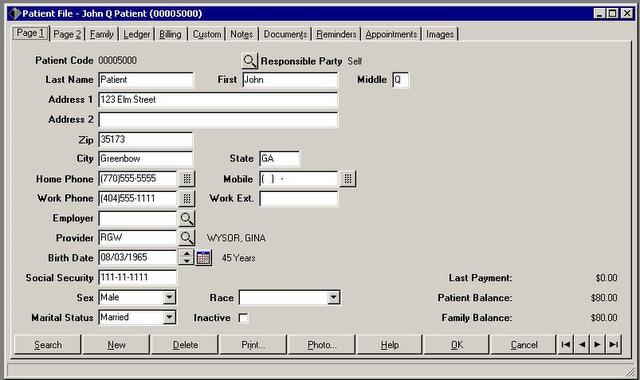This screenshot has height=380, width=640.
Task: Open the Images tab
Action: pos(440,34)
